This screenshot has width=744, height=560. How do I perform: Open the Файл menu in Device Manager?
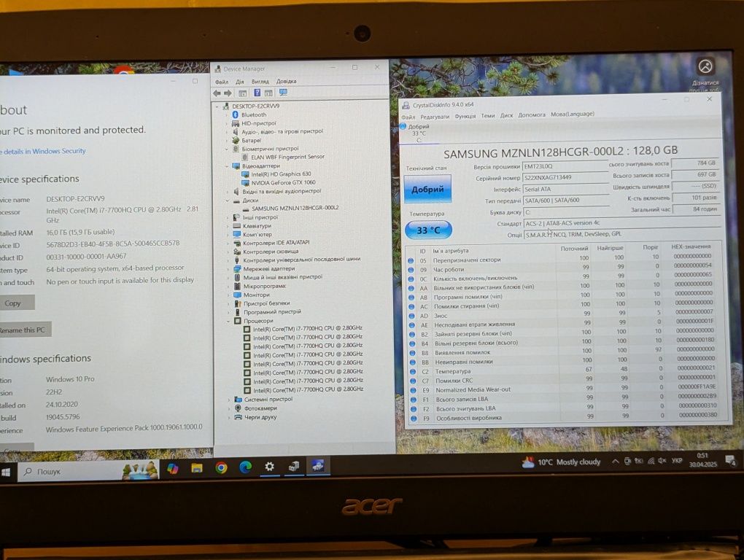tap(222, 82)
